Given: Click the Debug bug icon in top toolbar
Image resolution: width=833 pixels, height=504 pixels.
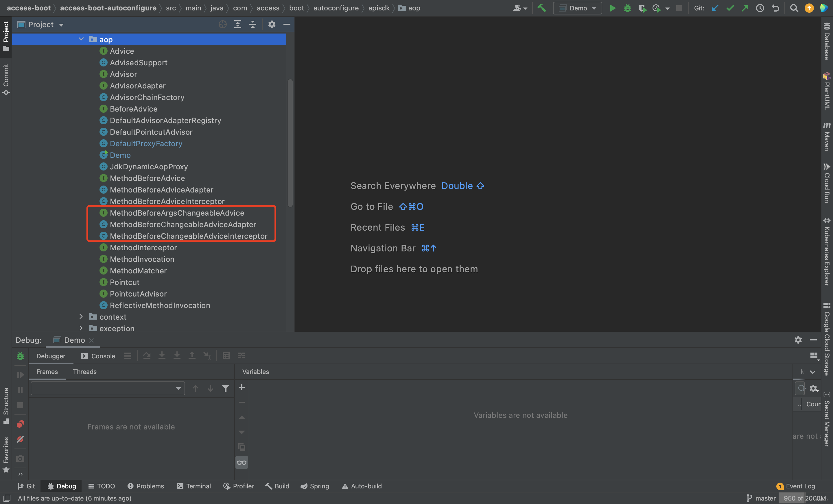Looking at the screenshot, I should point(627,8).
